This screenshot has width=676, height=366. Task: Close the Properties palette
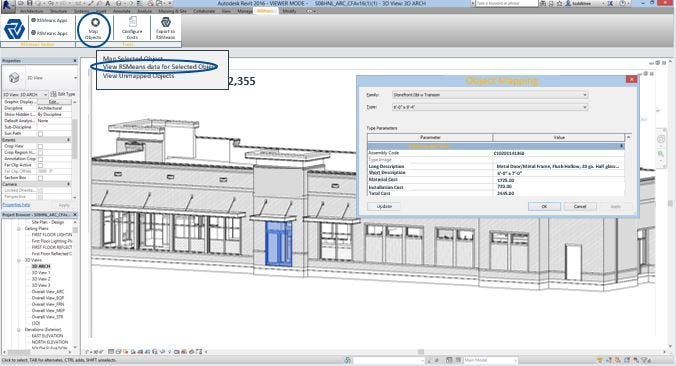click(75, 61)
